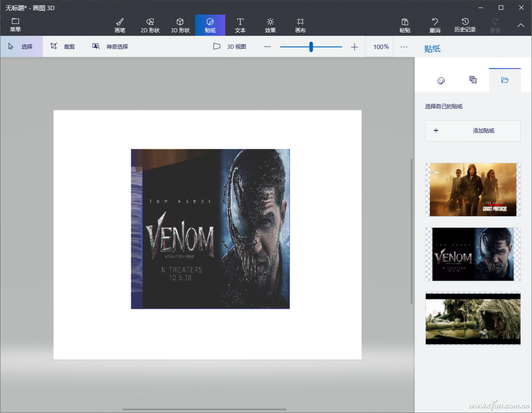Toggle the 3D 视图 view mode
532x413 pixels.
(230, 47)
